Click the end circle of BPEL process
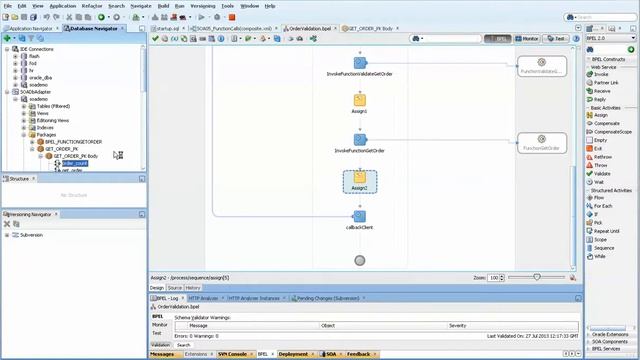 coord(360,260)
